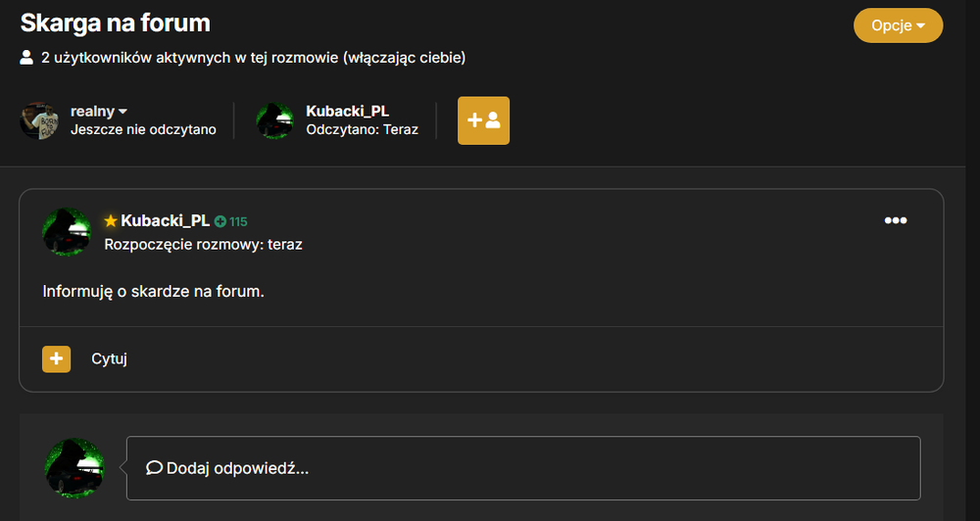Click the realny username in participants
This screenshot has height=521, width=980.
[x=92, y=112]
